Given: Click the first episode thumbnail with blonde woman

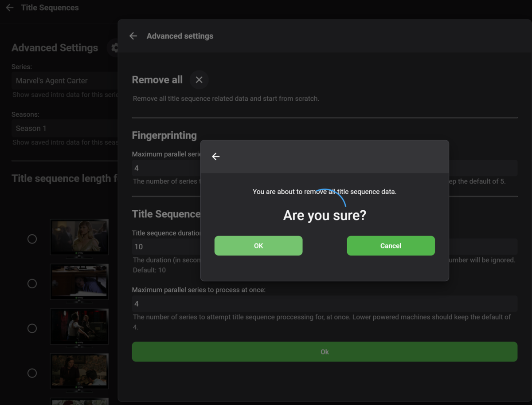Looking at the screenshot, I should pyautogui.click(x=79, y=236).
